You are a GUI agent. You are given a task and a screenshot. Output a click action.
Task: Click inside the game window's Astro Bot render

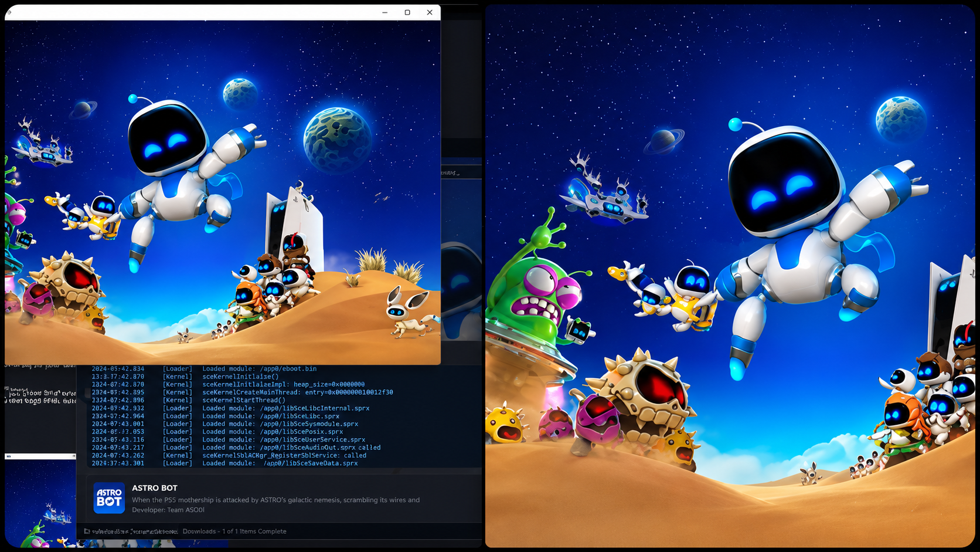point(223,192)
